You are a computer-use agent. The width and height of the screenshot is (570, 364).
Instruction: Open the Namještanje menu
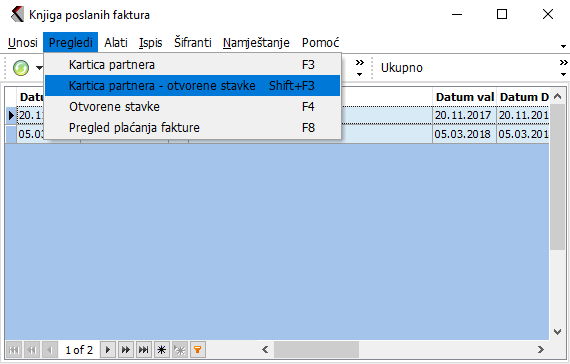[256, 43]
